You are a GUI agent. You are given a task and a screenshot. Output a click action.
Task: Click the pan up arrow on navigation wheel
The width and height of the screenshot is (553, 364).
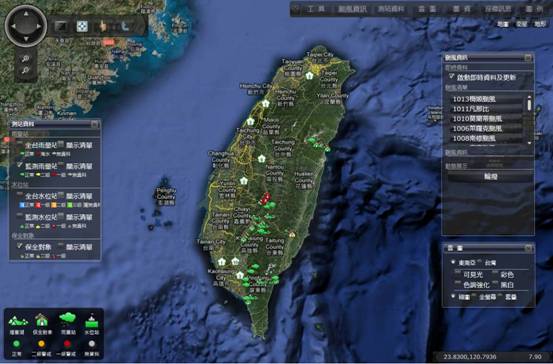coord(26,13)
